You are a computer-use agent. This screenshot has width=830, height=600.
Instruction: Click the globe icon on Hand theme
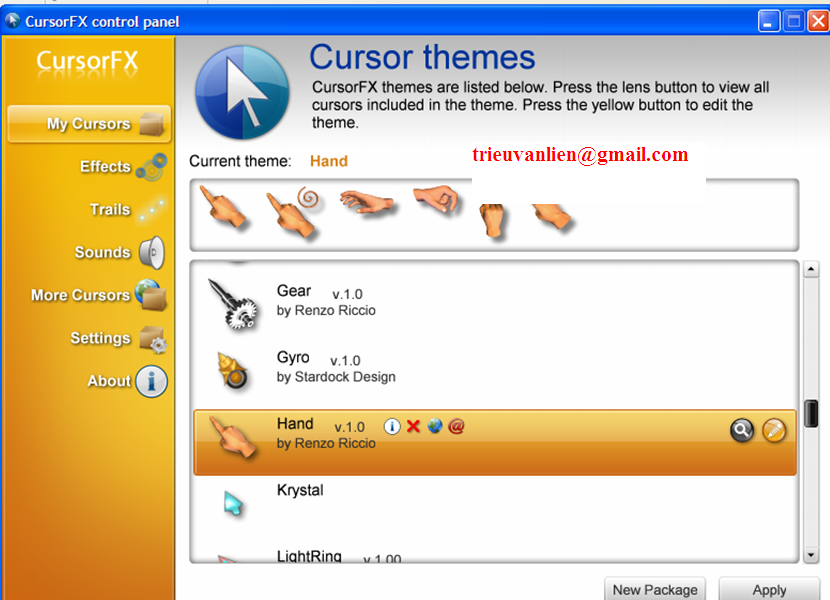[435, 427]
